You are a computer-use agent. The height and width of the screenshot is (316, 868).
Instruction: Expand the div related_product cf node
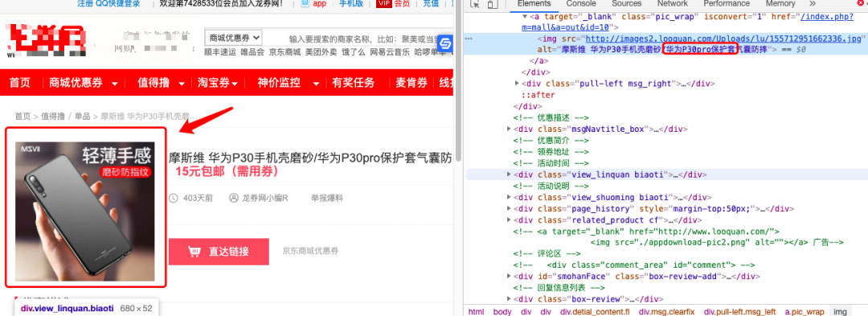point(509,220)
